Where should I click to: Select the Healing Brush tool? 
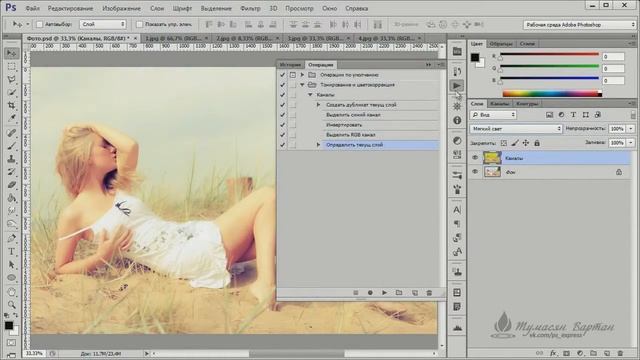pos(11,132)
